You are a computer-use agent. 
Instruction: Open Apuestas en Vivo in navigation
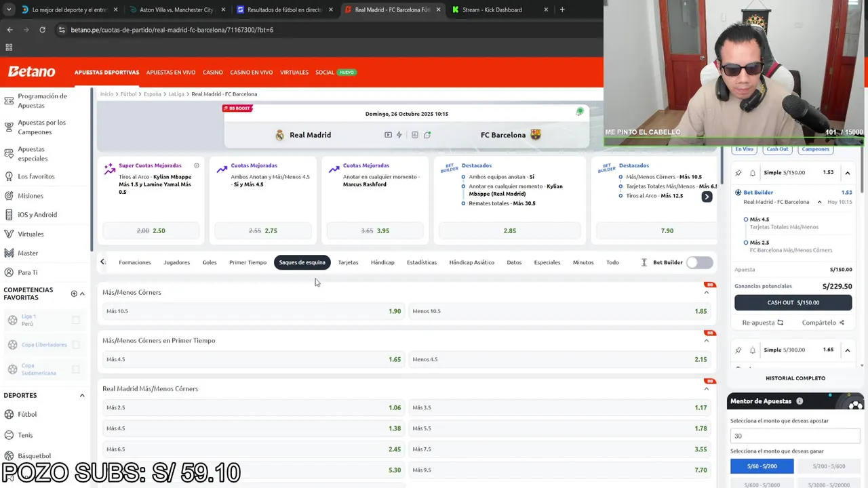click(171, 73)
